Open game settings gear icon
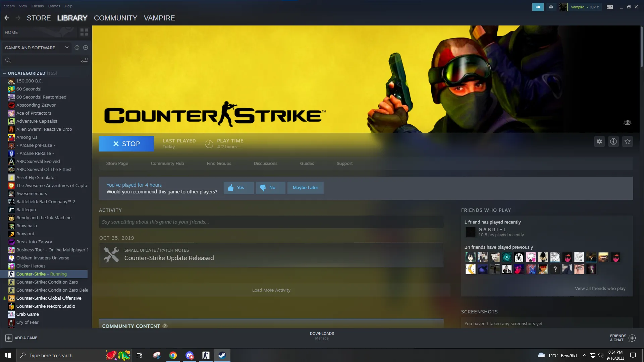The image size is (644, 362). [x=599, y=141]
